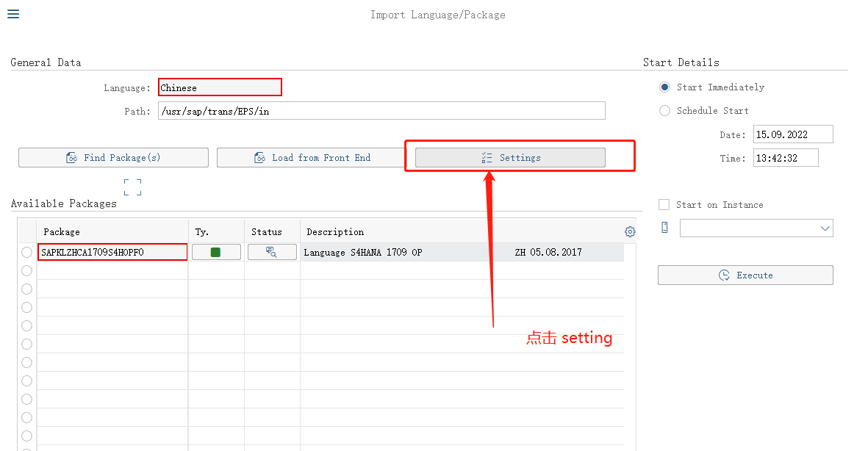Open the hamburger menu icon
This screenshot has height=451, width=868.
tap(13, 14)
